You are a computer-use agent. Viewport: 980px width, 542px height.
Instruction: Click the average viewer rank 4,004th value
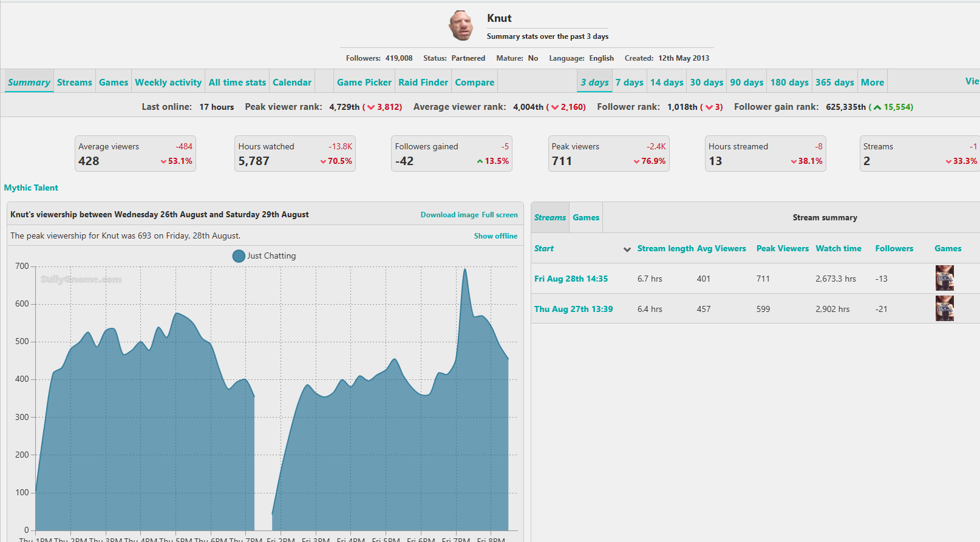click(x=528, y=107)
